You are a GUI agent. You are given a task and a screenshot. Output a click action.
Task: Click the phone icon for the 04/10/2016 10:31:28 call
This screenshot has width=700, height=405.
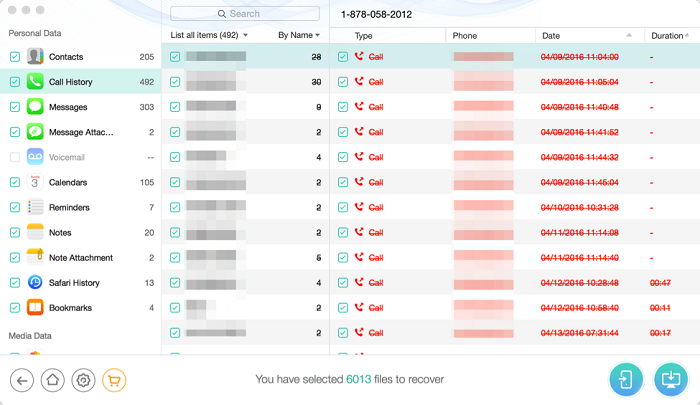[x=359, y=207]
